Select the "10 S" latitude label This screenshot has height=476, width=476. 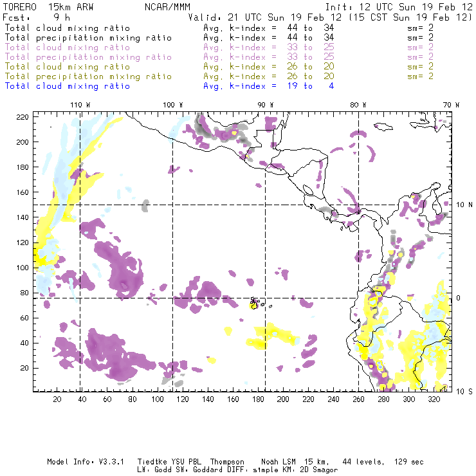tap(464, 392)
